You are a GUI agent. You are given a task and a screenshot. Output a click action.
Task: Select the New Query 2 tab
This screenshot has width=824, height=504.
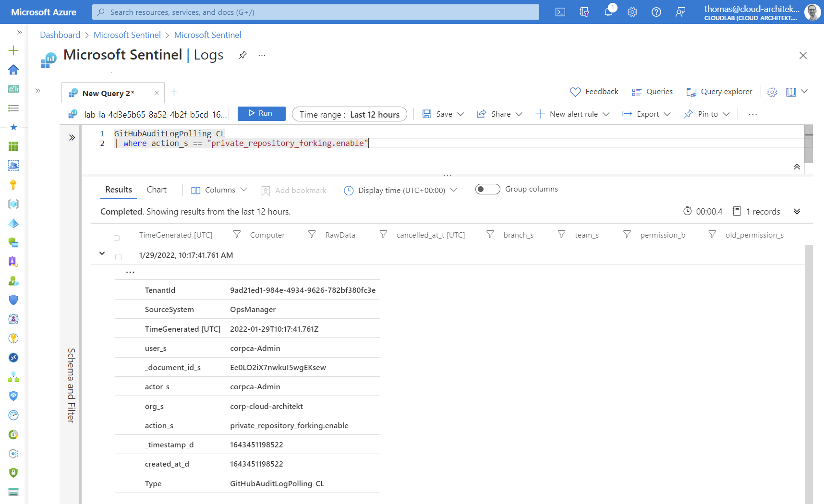[109, 93]
